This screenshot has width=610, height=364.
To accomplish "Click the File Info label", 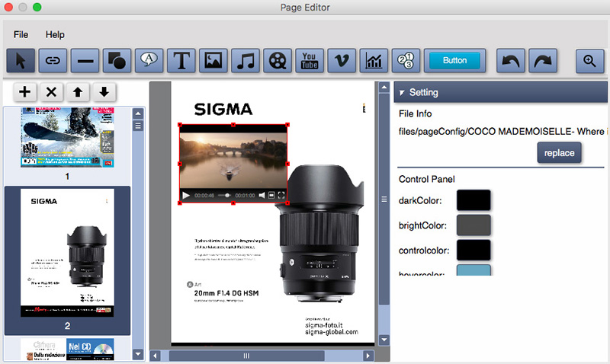I will [415, 113].
